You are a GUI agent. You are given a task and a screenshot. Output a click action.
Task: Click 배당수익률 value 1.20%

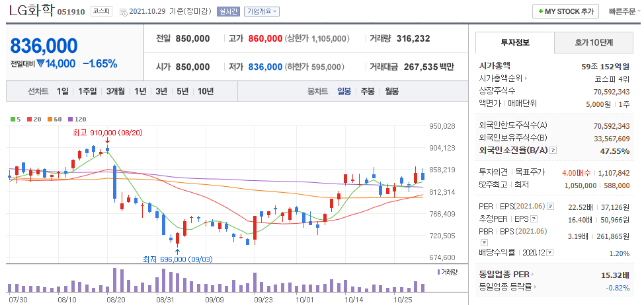(620, 253)
